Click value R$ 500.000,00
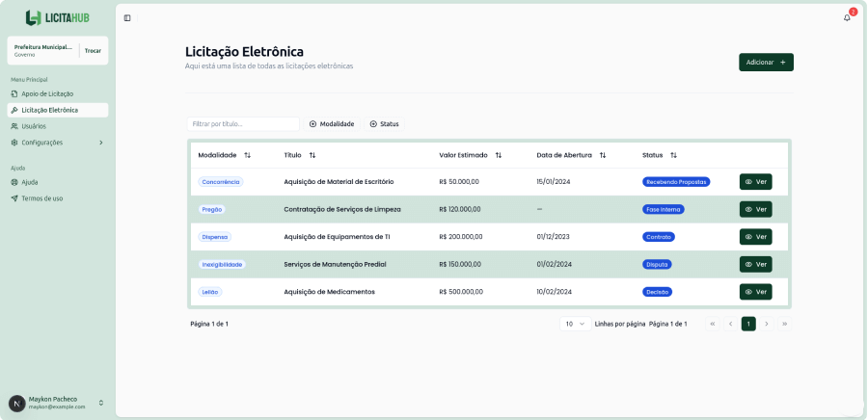Screen dimensions: 868x420 [x=461, y=292]
